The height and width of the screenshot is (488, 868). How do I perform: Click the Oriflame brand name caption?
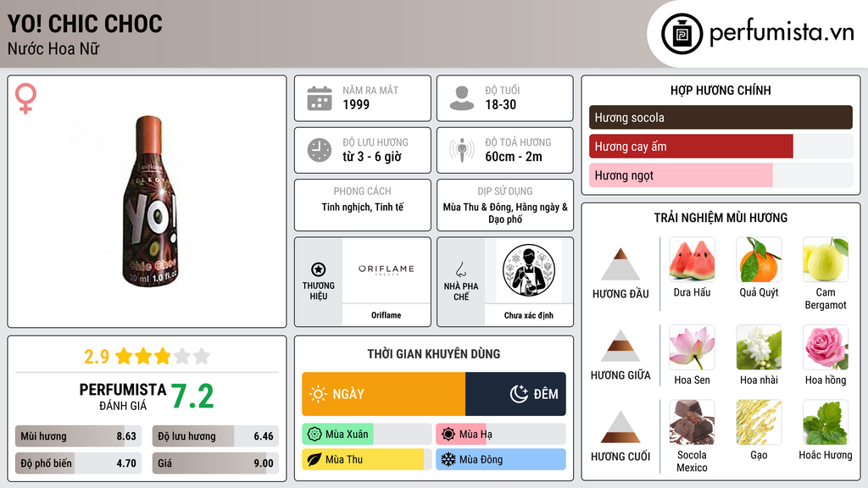click(x=386, y=315)
